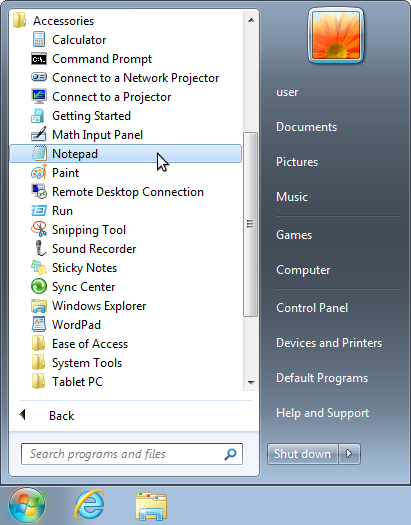Collapse the Accessories folder
Image resolution: width=411 pixels, height=525 pixels.
pos(54,21)
